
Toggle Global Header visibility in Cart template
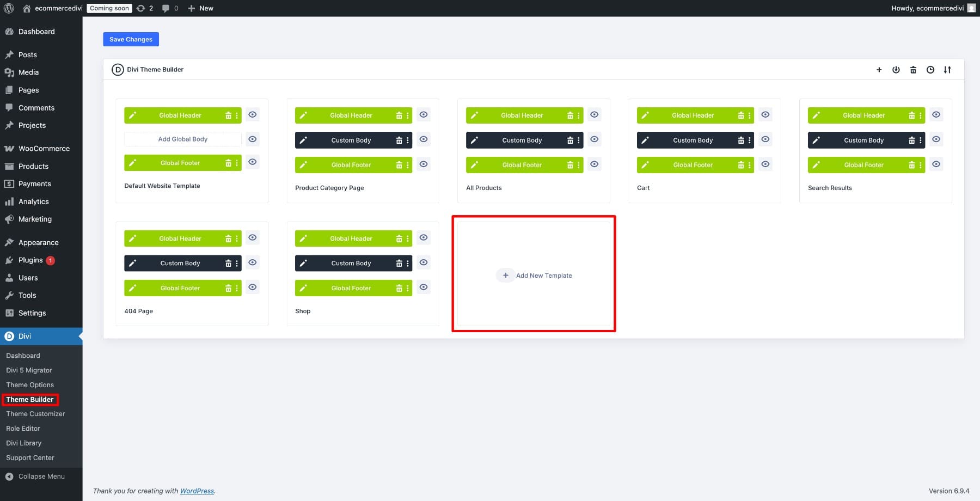765,115
